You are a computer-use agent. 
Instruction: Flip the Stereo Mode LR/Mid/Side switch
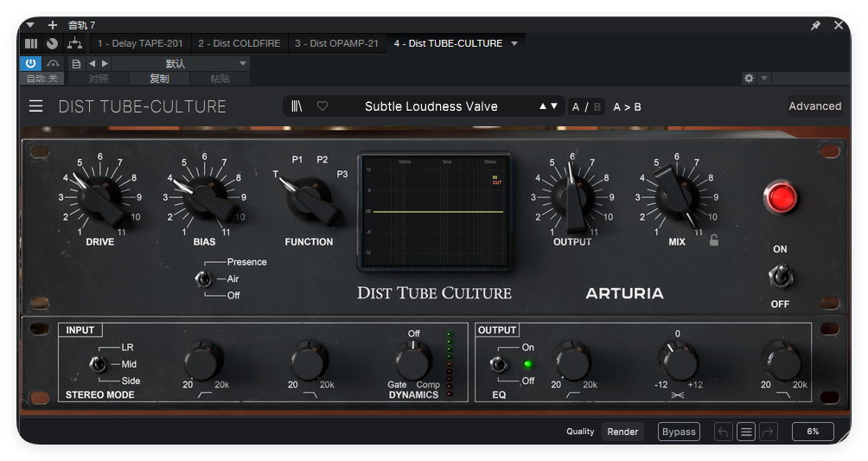pos(98,364)
